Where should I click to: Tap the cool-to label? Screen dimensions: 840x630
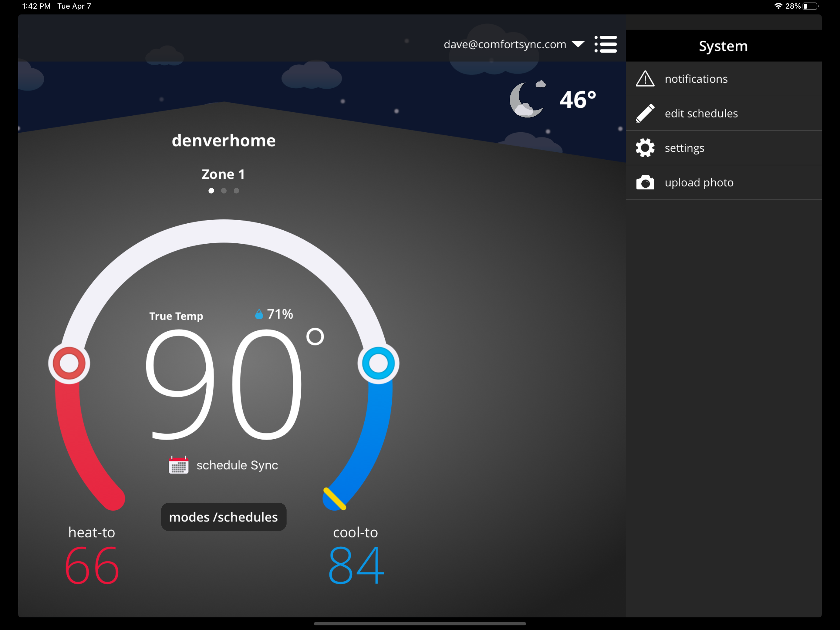point(355,532)
